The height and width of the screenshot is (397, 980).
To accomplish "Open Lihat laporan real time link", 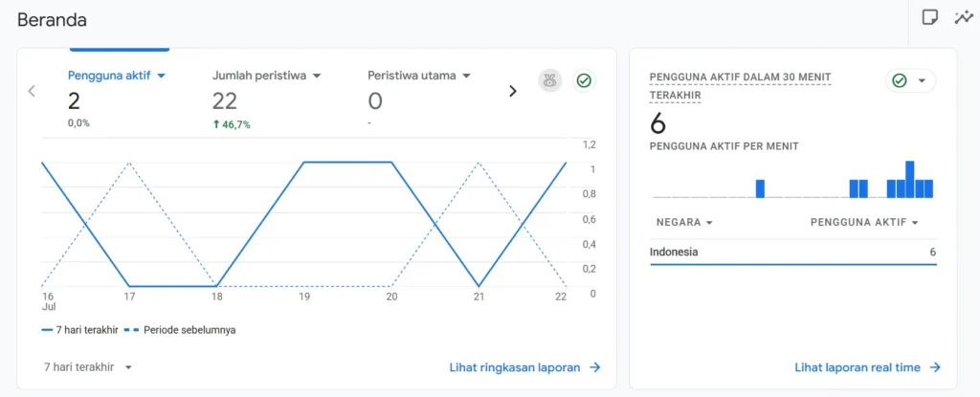I will pos(867,367).
